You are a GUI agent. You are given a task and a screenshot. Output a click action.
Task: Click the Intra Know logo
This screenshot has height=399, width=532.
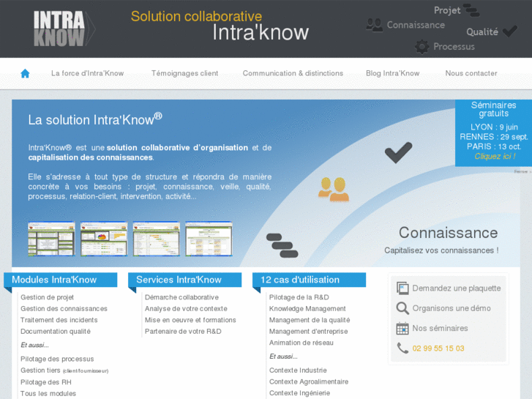(x=64, y=29)
